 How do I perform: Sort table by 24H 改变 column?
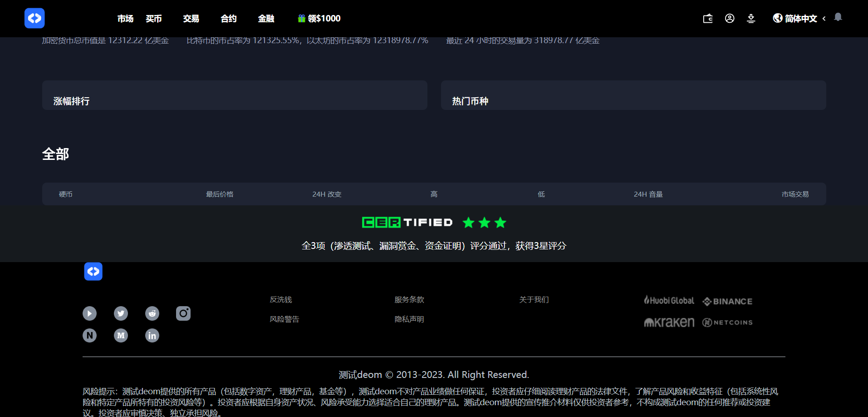point(327,194)
